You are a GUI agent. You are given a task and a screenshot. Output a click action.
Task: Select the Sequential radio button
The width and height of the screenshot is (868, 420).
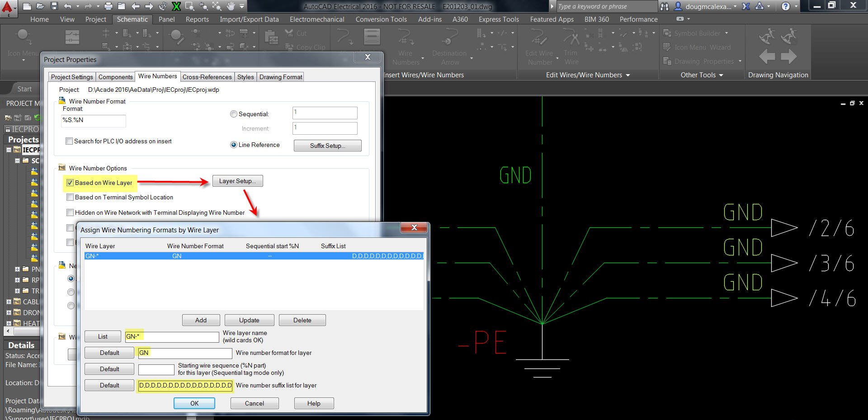(x=234, y=114)
